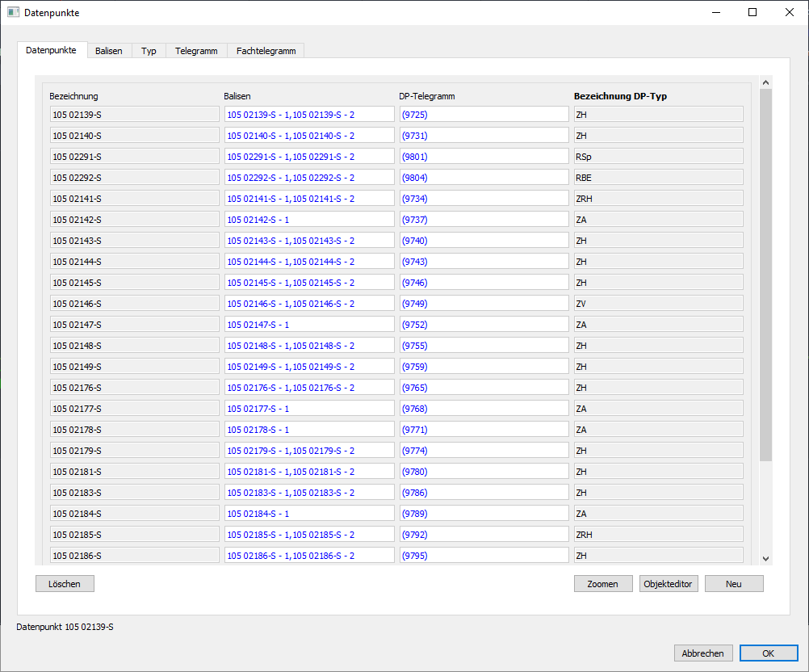Switch to the Balisen tab

[x=109, y=51]
